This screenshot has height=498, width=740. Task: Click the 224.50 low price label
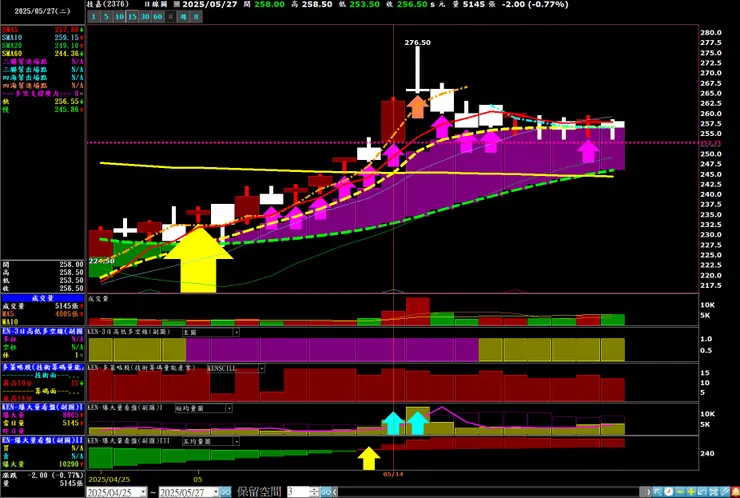tap(102, 261)
